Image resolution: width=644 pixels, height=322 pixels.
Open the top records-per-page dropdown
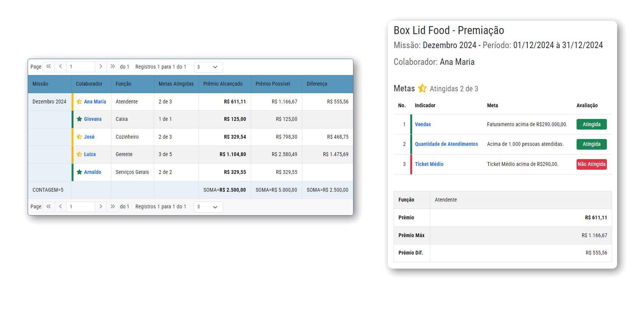(x=208, y=67)
